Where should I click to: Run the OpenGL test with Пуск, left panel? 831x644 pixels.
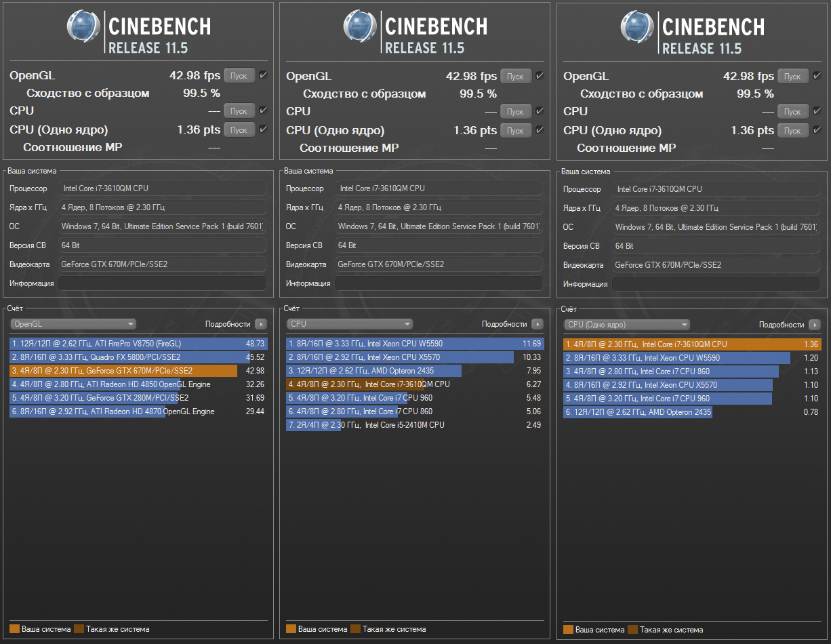239,76
